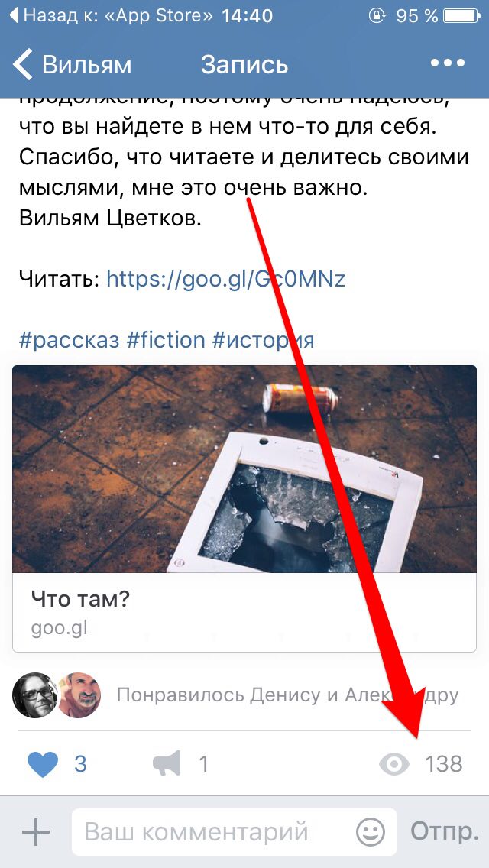Open the broken monitor link preview image
Screen dimensions: 489x868
(244, 469)
